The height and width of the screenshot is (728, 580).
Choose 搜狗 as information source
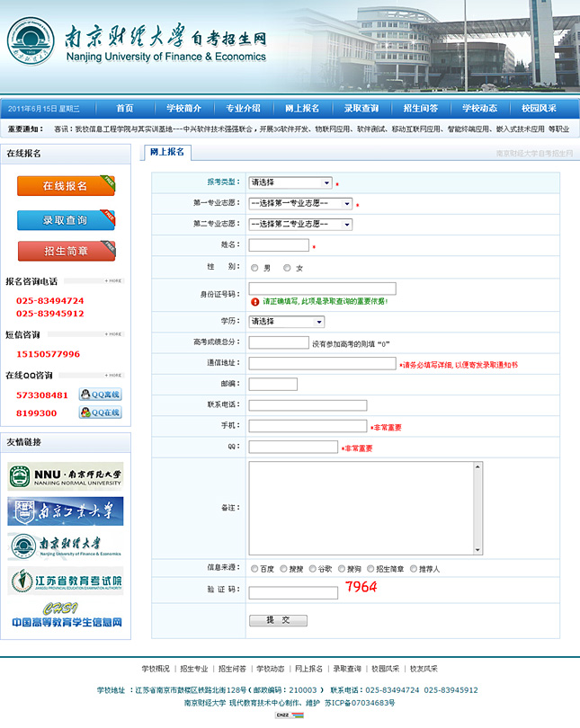click(x=342, y=569)
